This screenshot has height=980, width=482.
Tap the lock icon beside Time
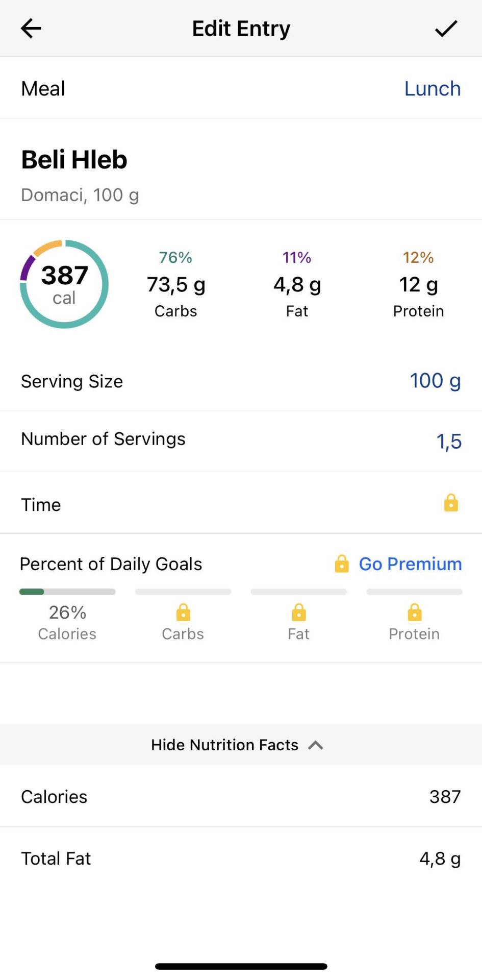[x=451, y=503]
